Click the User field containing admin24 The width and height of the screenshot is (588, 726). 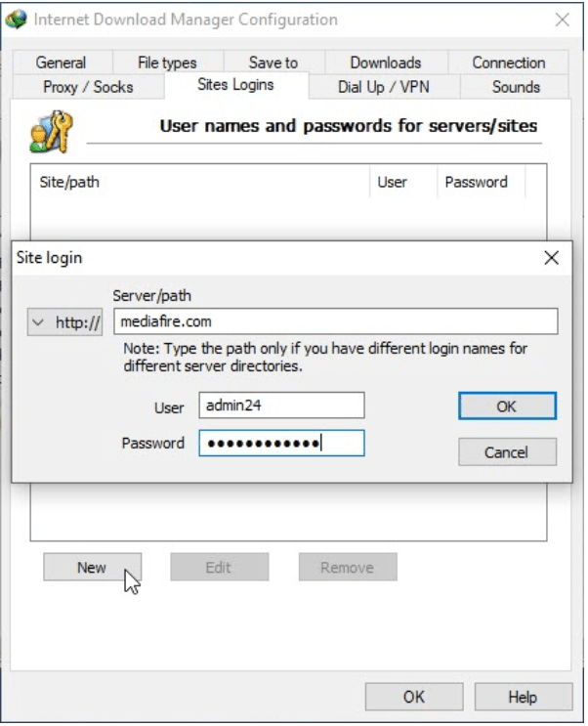(281, 406)
